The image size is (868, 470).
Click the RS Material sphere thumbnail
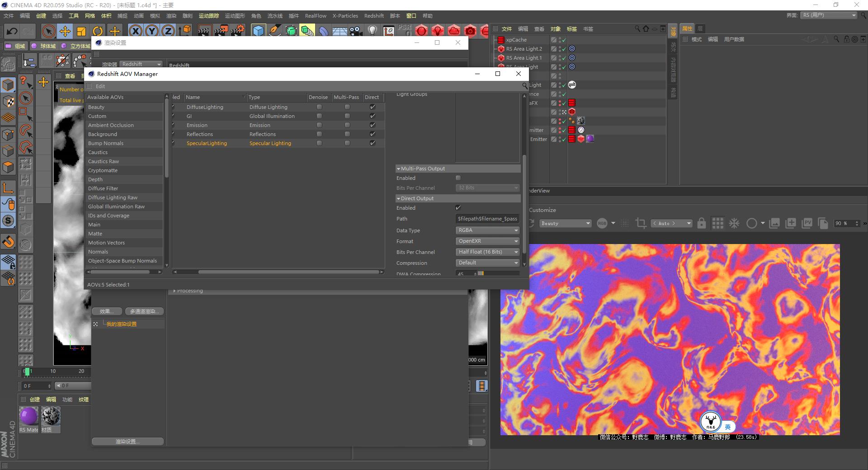pos(28,416)
